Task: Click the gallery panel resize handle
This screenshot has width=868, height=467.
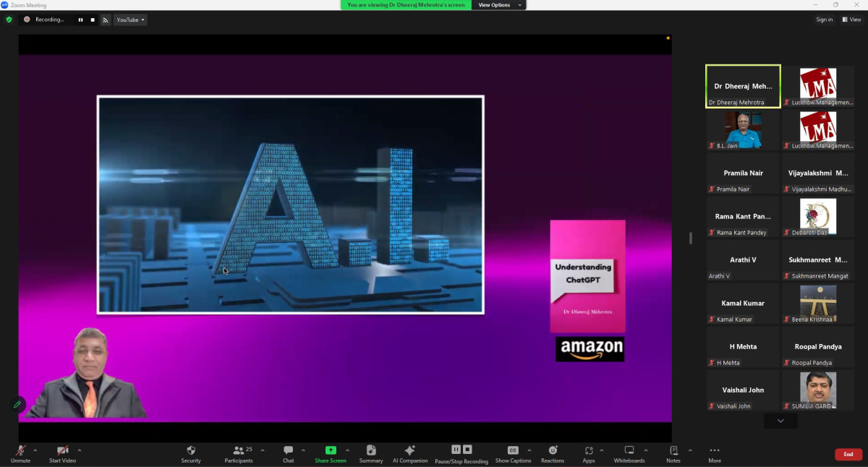Action: [x=691, y=238]
